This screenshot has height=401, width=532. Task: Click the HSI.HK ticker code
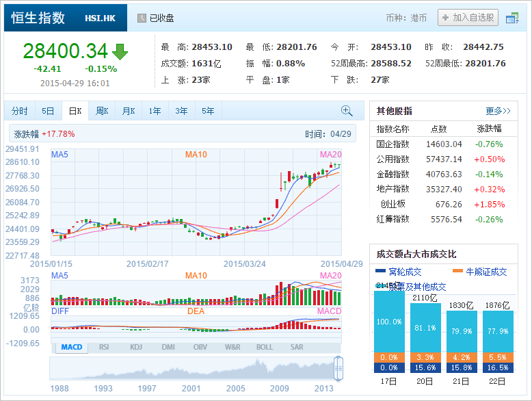(x=100, y=18)
